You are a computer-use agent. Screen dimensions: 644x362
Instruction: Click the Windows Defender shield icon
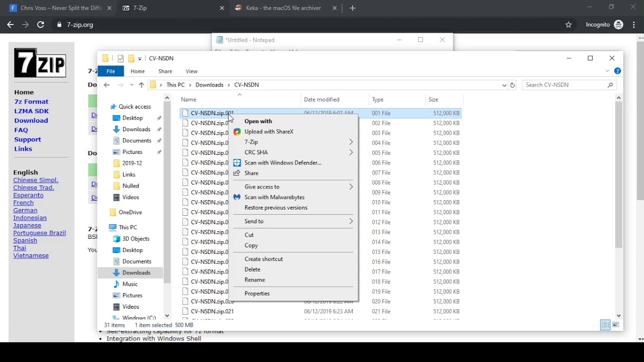point(237,163)
